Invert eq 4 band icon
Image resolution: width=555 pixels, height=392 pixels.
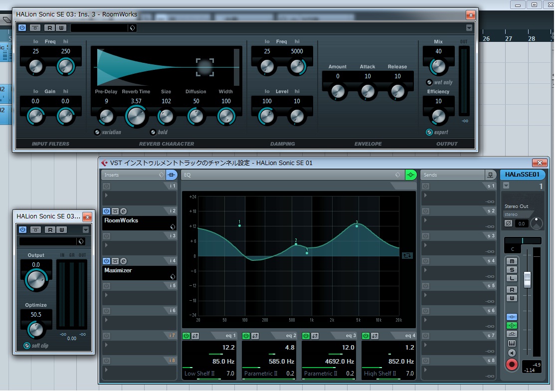click(x=375, y=336)
